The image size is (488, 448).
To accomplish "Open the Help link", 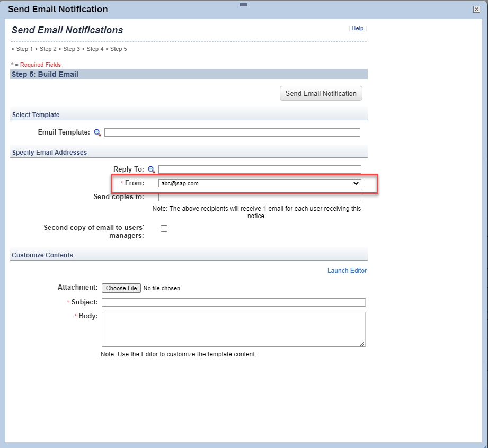I will point(357,28).
